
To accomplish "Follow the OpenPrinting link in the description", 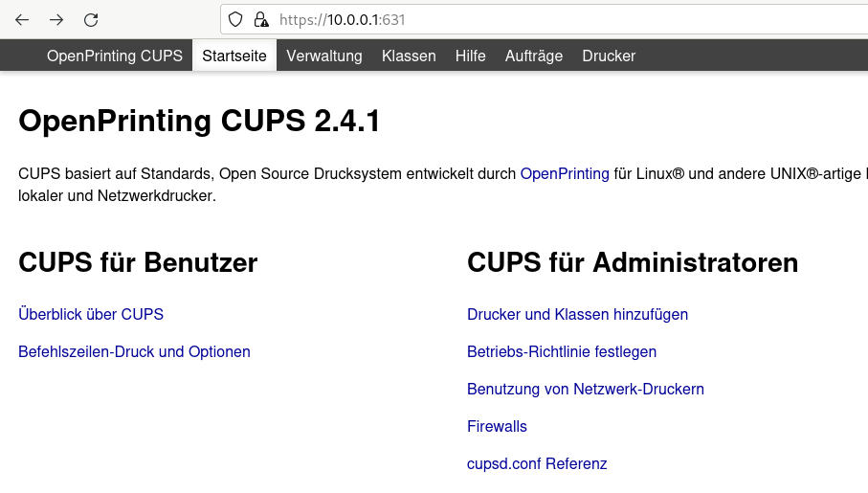I will (565, 174).
